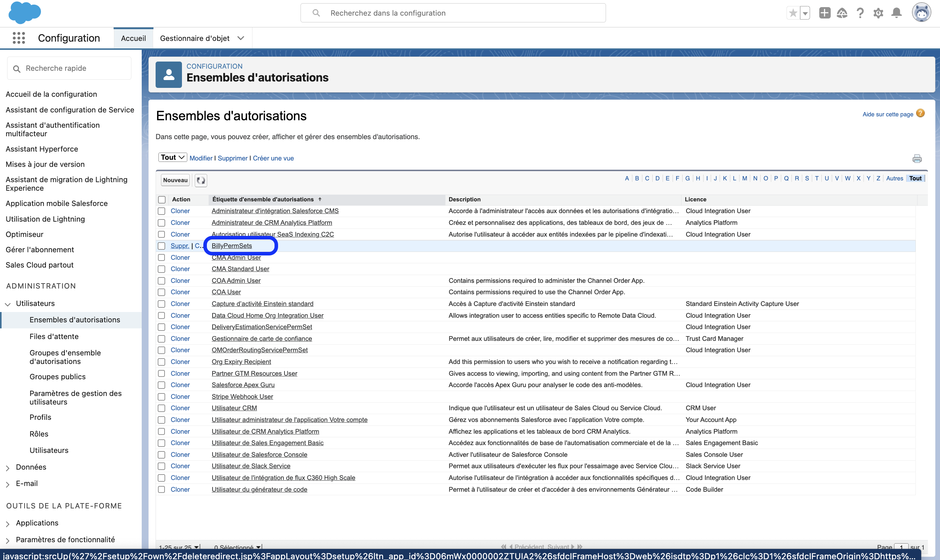Open Capture d'activité Einstein standard

point(262,304)
